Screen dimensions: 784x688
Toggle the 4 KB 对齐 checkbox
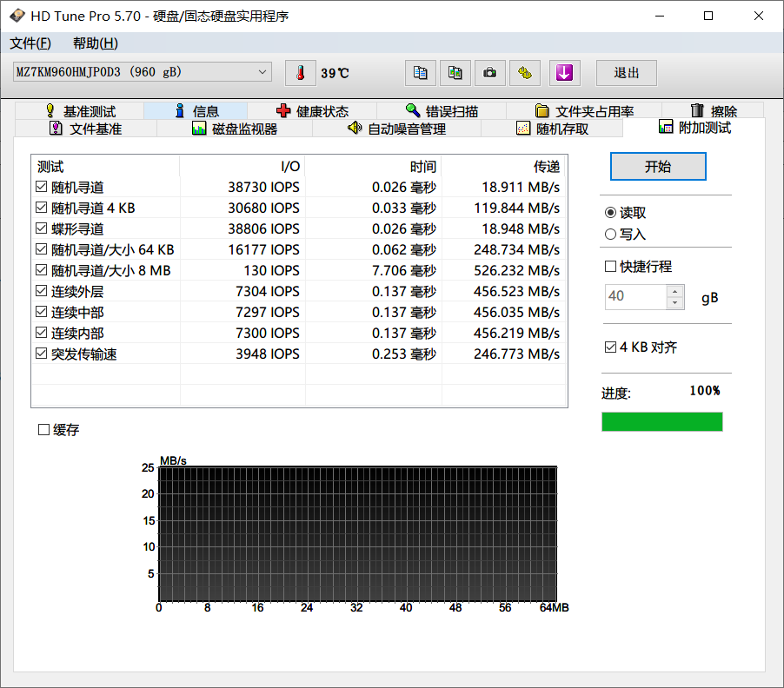610,347
